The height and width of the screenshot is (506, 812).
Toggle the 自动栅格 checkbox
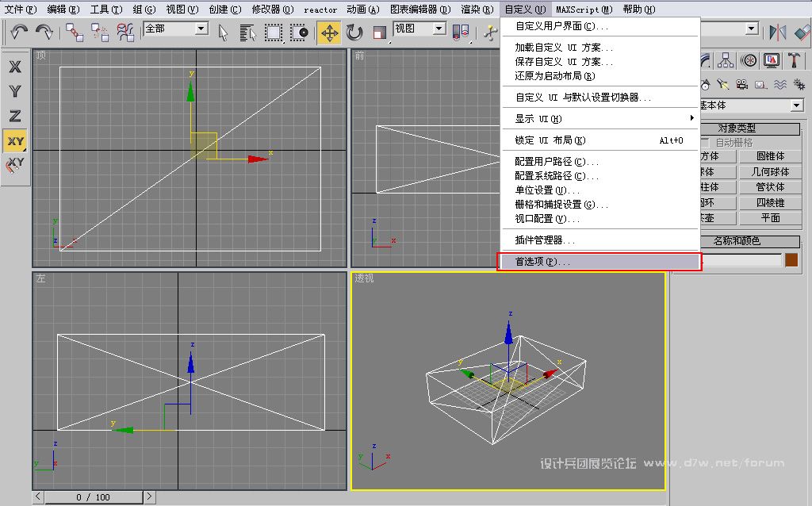705,143
